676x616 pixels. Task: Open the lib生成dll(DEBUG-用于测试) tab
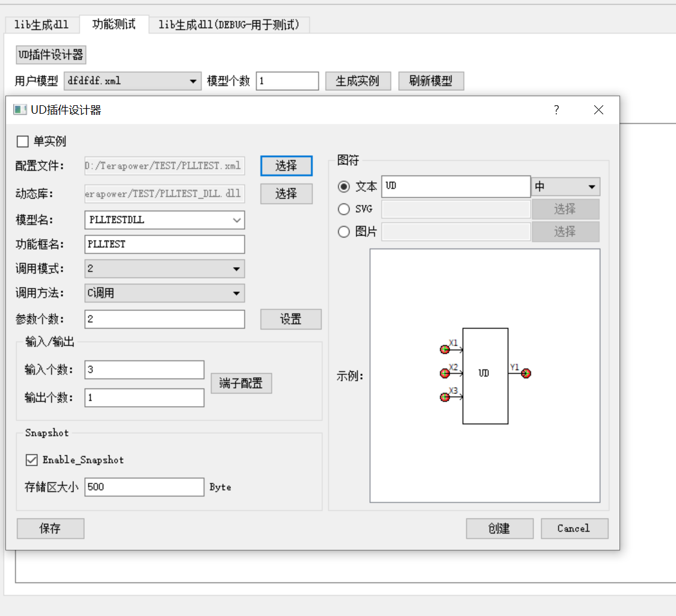pos(229,25)
